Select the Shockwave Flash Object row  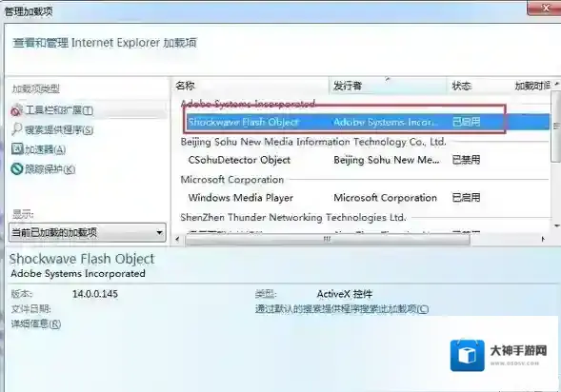[368, 122]
